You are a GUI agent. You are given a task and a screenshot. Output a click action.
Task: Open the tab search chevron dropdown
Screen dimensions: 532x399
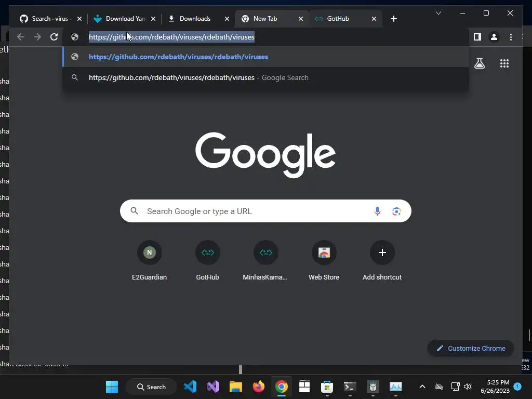pyautogui.click(x=438, y=13)
